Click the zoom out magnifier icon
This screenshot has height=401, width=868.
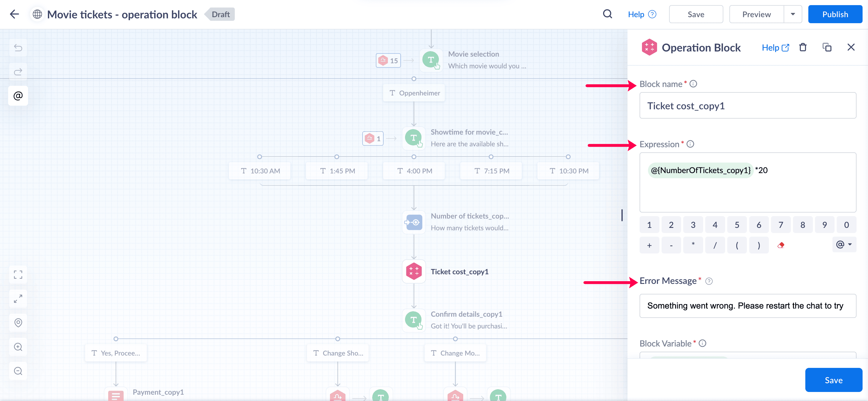pos(18,371)
